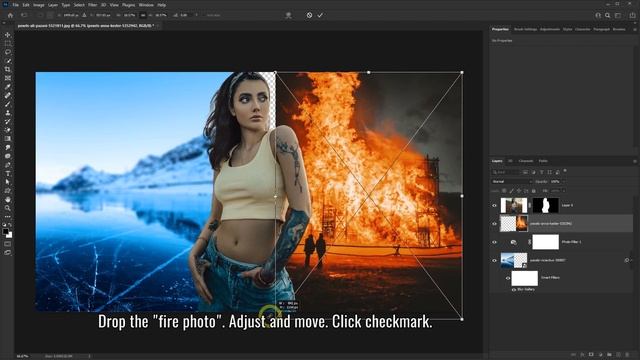Commit the transform with the checkmark button

(320, 15)
